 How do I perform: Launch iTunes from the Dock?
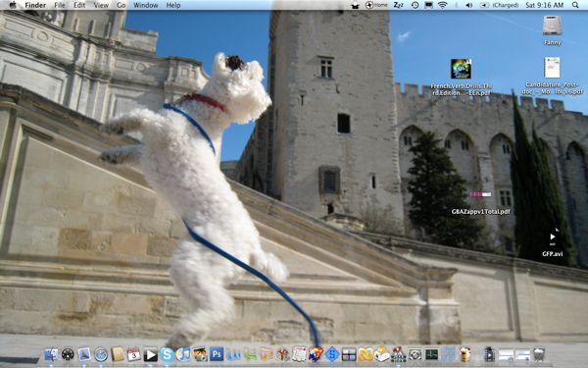point(183,354)
